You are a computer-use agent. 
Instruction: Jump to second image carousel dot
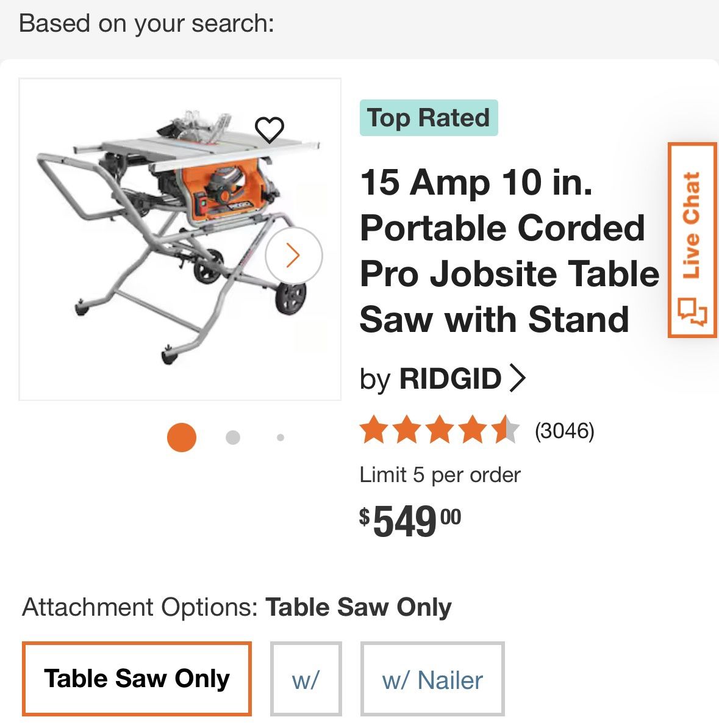(232, 438)
